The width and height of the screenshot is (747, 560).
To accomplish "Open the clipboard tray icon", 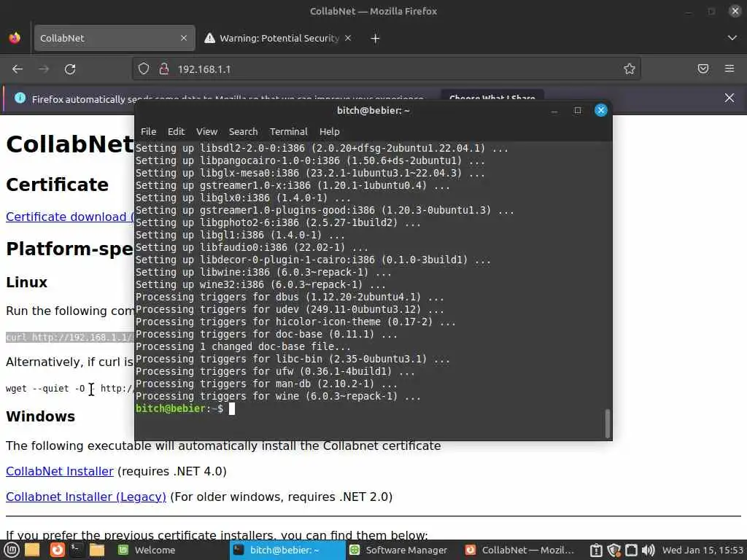I will click(596, 551).
